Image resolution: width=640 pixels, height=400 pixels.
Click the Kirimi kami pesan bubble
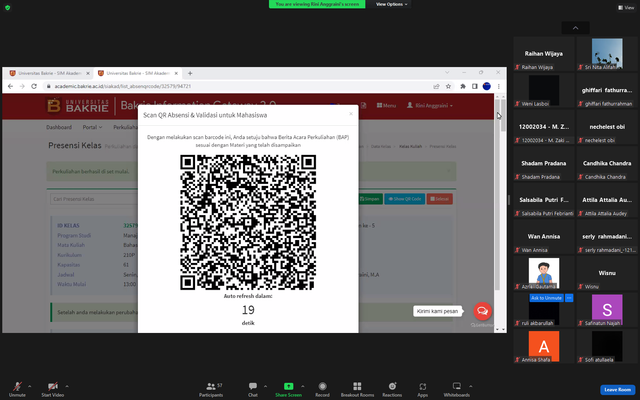[x=437, y=311]
